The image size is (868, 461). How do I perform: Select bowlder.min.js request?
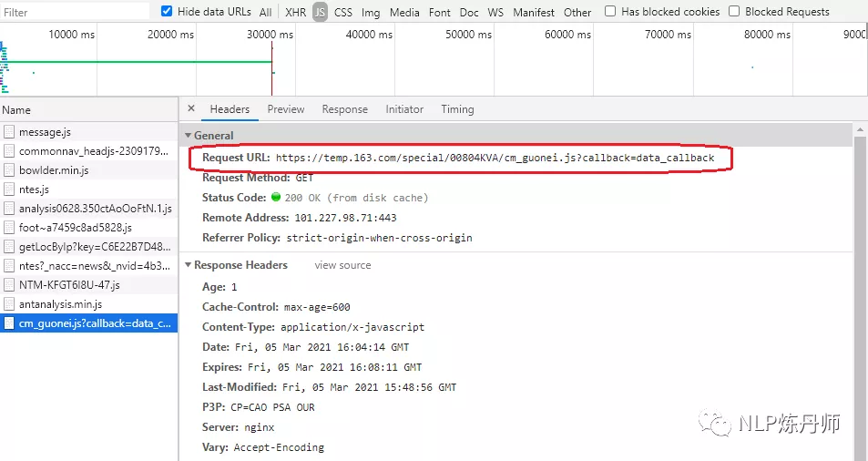pyautogui.click(x=88, y=169)
